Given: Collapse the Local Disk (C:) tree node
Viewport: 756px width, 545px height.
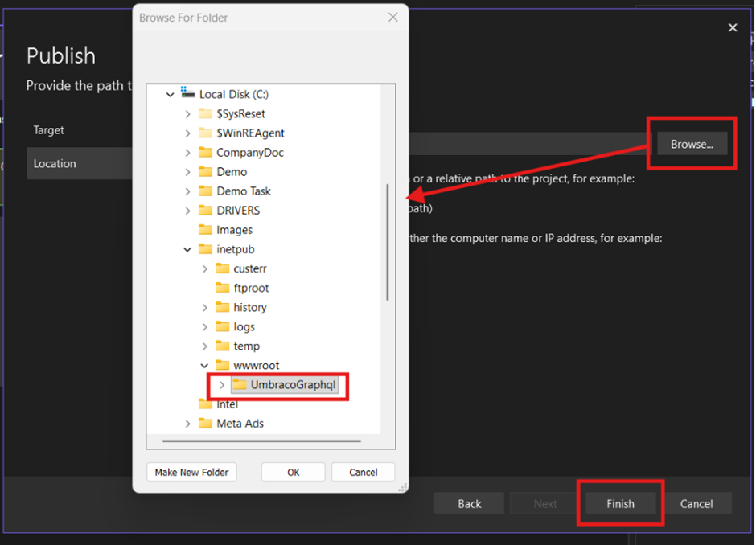Looking at the screenshot, I should (170, 94).
